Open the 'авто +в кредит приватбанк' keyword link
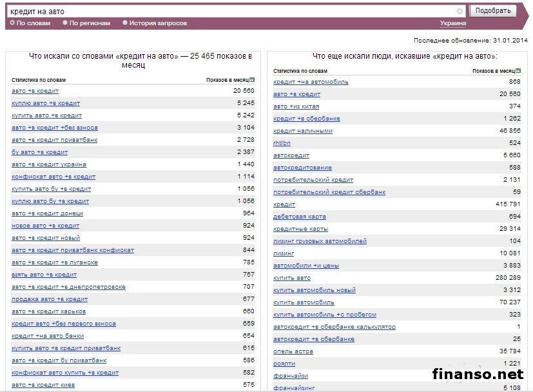The image size is (533, 392). [55, 140]
